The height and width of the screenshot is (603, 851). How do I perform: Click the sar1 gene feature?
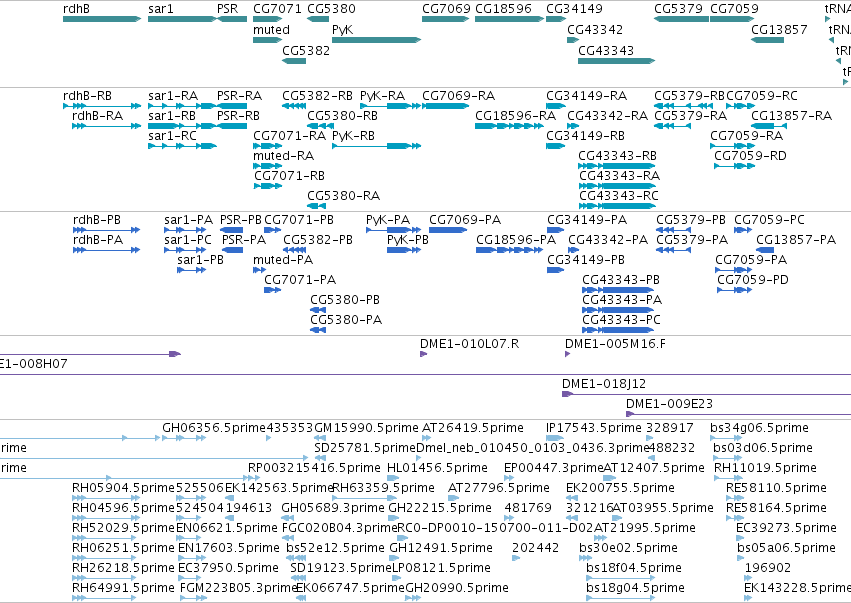(x=182, y=19)
